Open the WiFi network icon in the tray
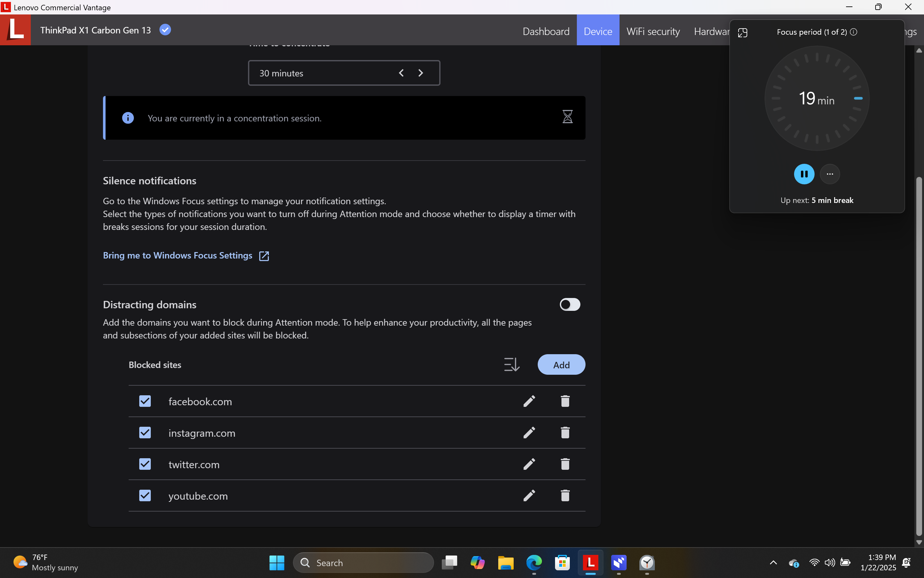 pos(814,563)
